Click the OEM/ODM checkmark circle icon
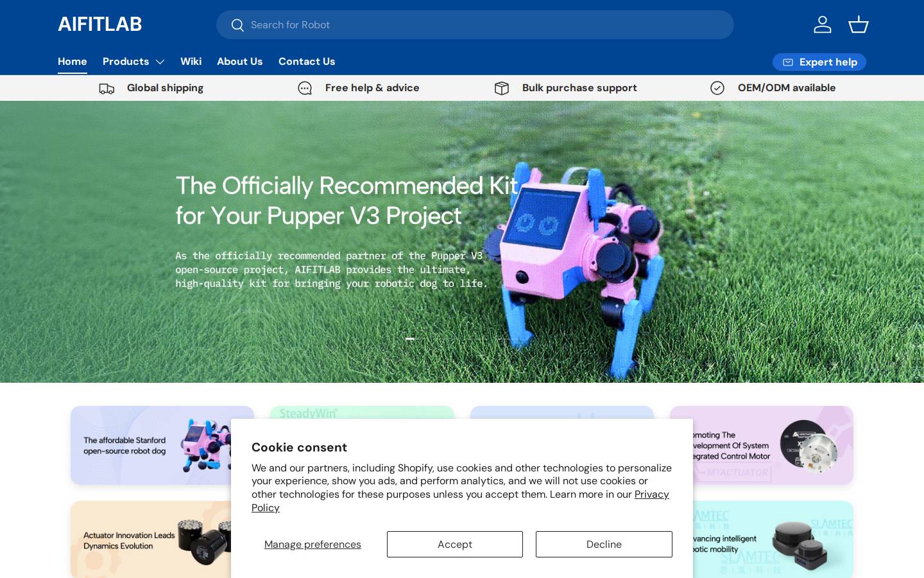Screen dimensions: 924x578 (x=717, y=88)
